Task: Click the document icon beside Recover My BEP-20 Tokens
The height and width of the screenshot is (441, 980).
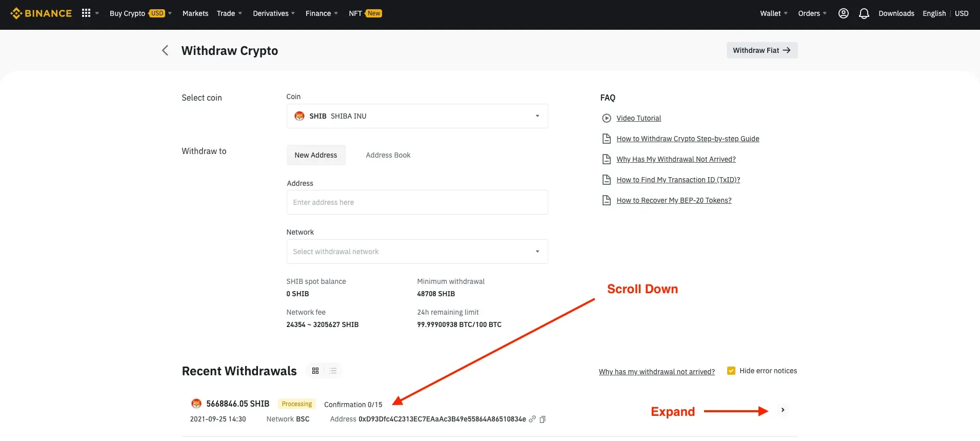Action: [607, 200]
